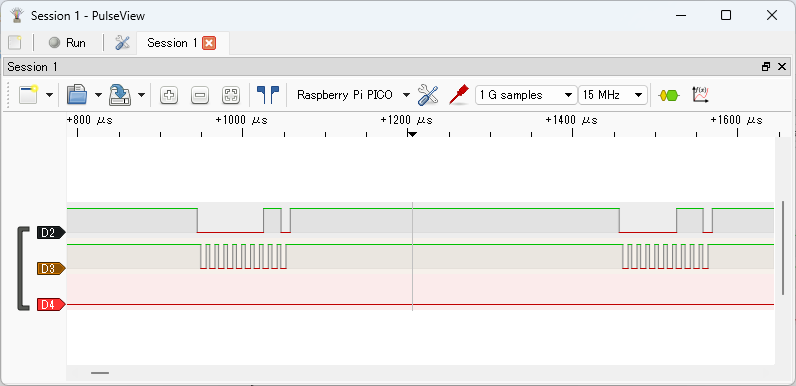796x386 pixels.
Task: Open the Raspberry Pi PICO device selector
Action: coord(353,95)
